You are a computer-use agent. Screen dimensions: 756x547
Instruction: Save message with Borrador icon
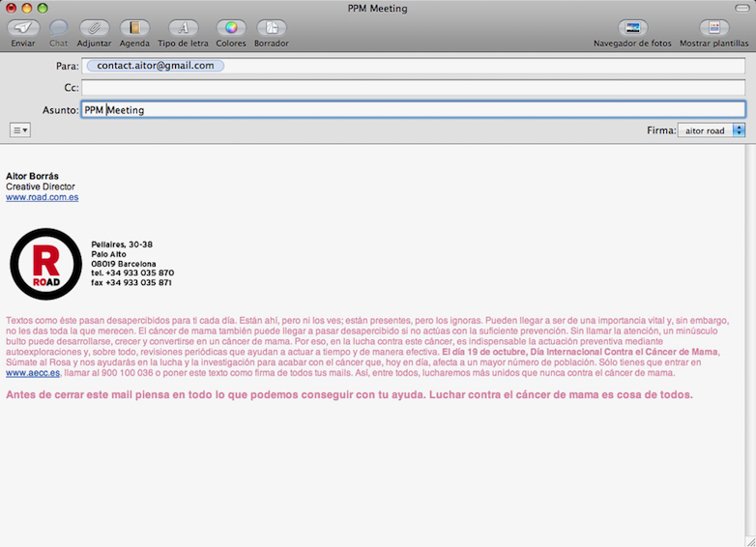tap(271, 28)
